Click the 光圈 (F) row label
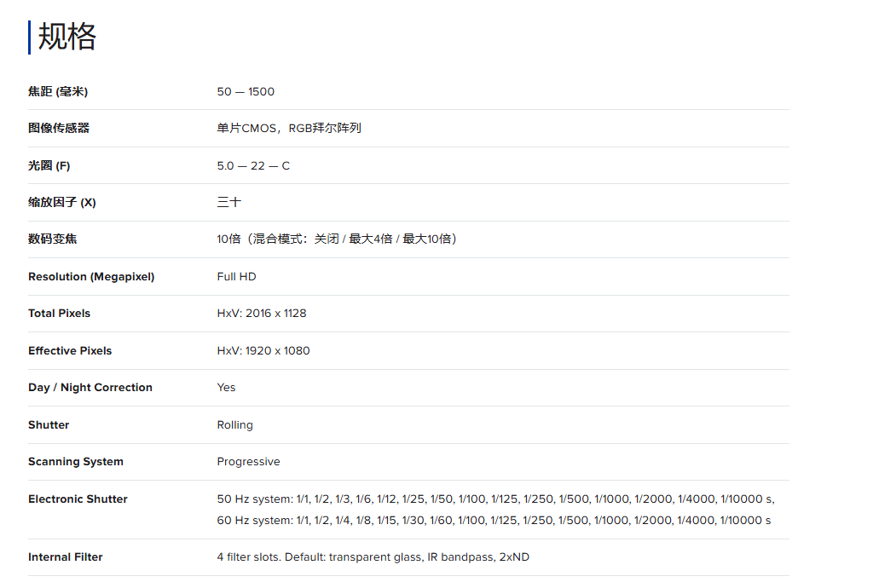The height and width of the screenshot is (588, 879). 49,165
